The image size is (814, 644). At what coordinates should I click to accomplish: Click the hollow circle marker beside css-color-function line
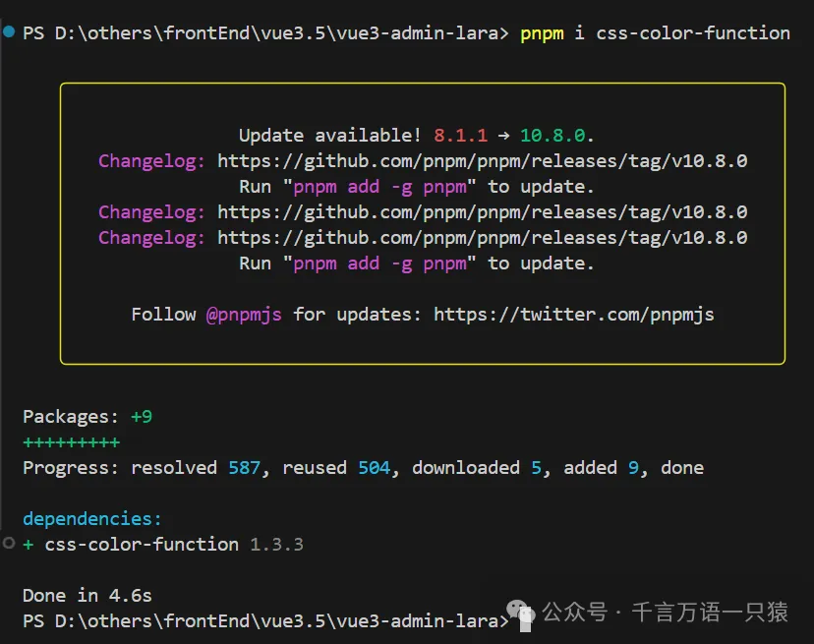9,543
